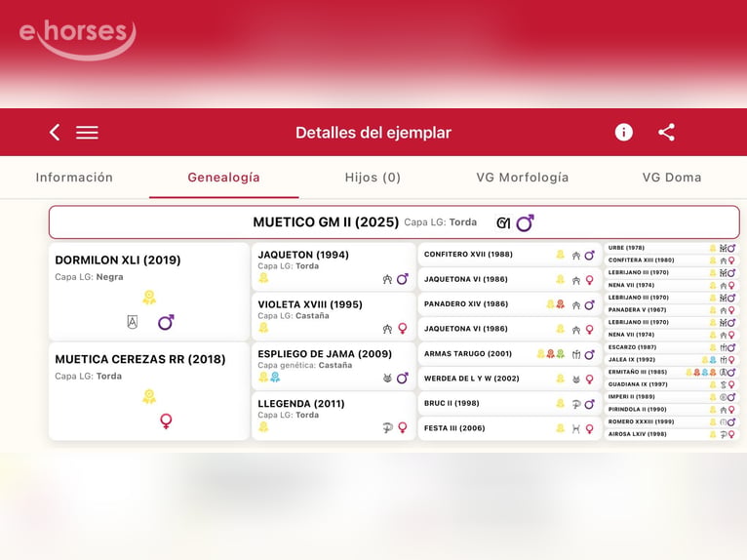This screenshot has height=560, width=747.
Task: Open ARMAS TARUGO (2001) entry
Action: [x=509, y=353]
